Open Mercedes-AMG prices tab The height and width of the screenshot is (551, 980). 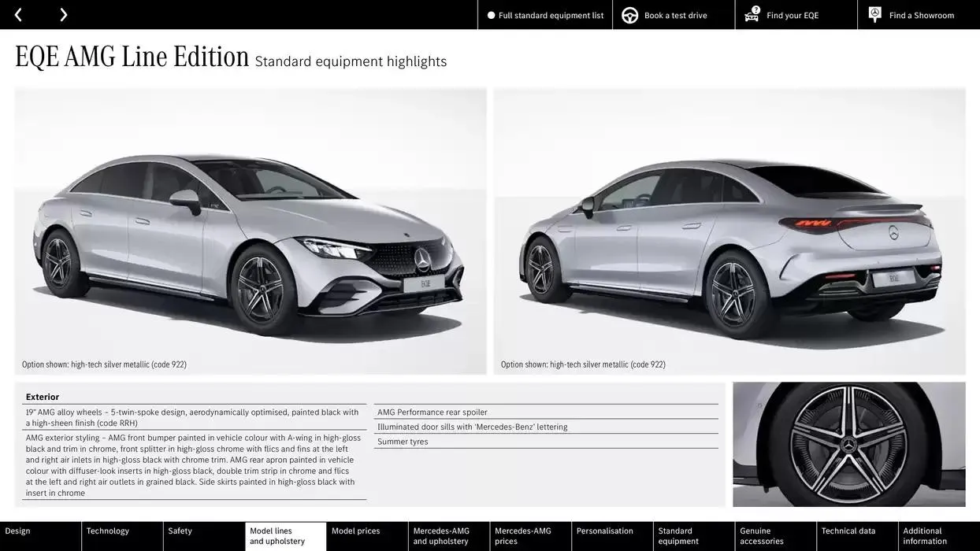click(x=531, y=536)
